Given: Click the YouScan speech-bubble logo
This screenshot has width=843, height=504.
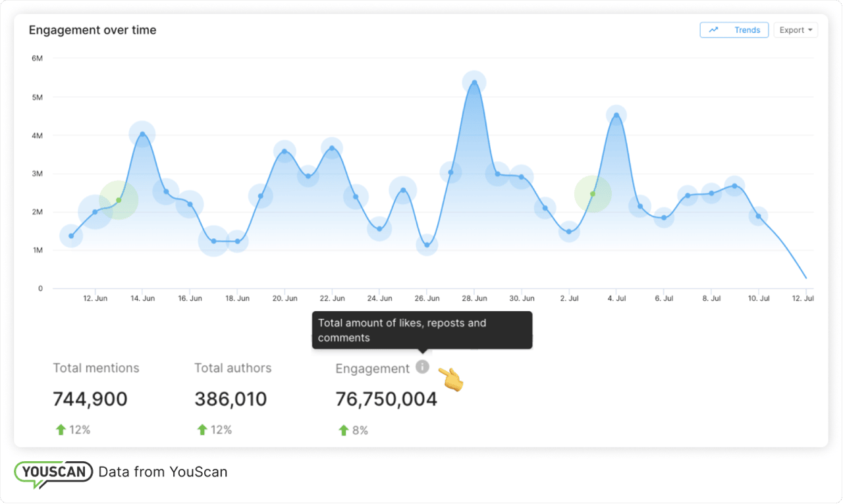Looking at the screenshot, I should [53, 472].
